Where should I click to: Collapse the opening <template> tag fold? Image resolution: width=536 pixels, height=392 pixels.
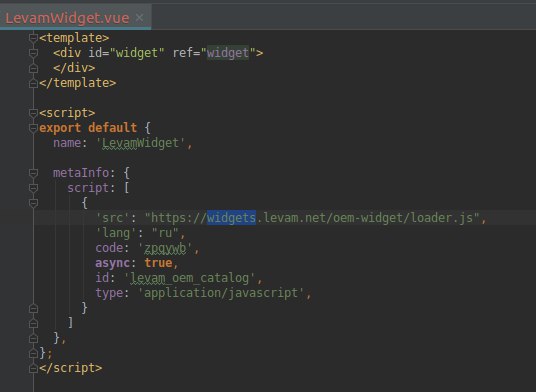coord(33,38)
